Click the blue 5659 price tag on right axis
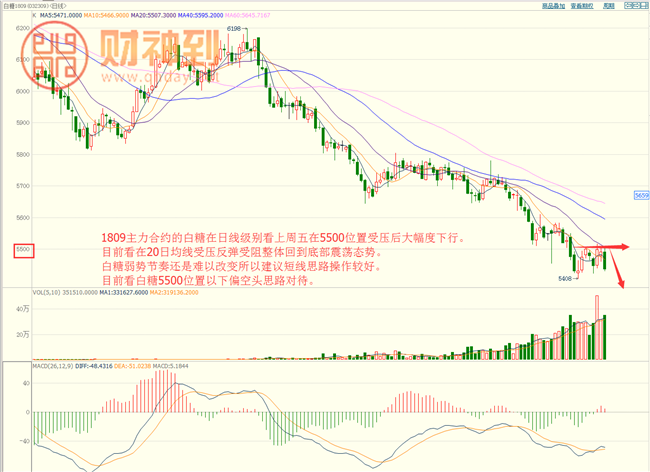 point(642,195)
